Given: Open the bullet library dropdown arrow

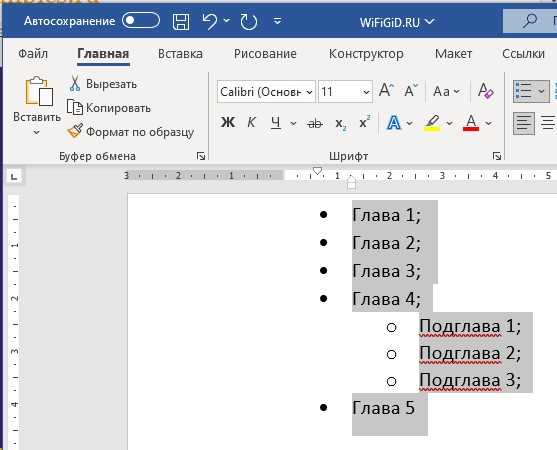Looking at the screenshot, I should click(541, 91).
